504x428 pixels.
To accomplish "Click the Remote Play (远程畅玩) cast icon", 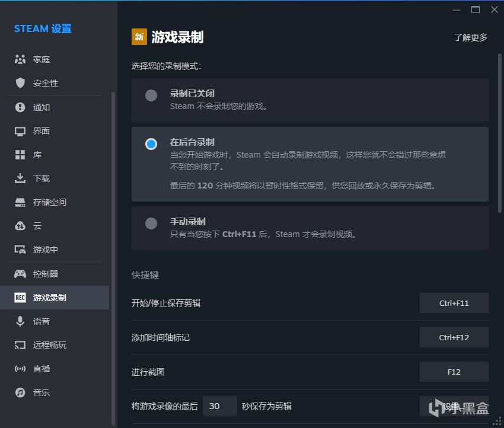I will (x=20, y=345).
